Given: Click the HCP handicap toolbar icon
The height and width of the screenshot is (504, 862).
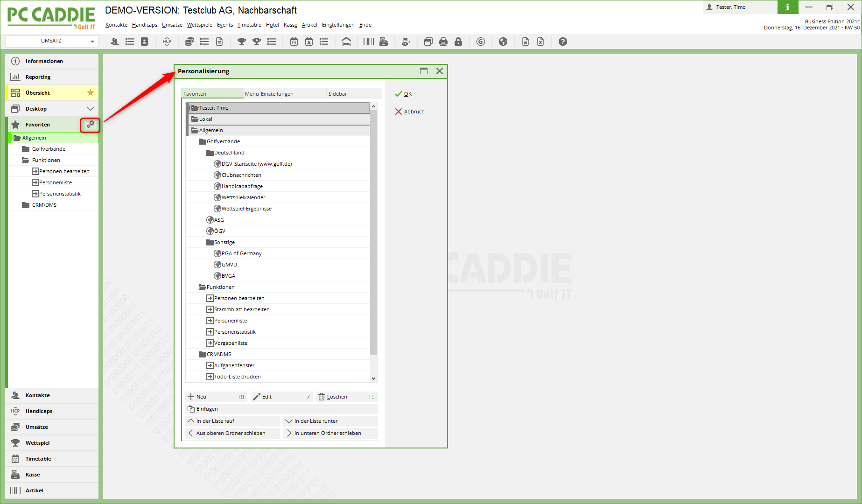Looking at the screenshot, I should (x=167, y=42).
